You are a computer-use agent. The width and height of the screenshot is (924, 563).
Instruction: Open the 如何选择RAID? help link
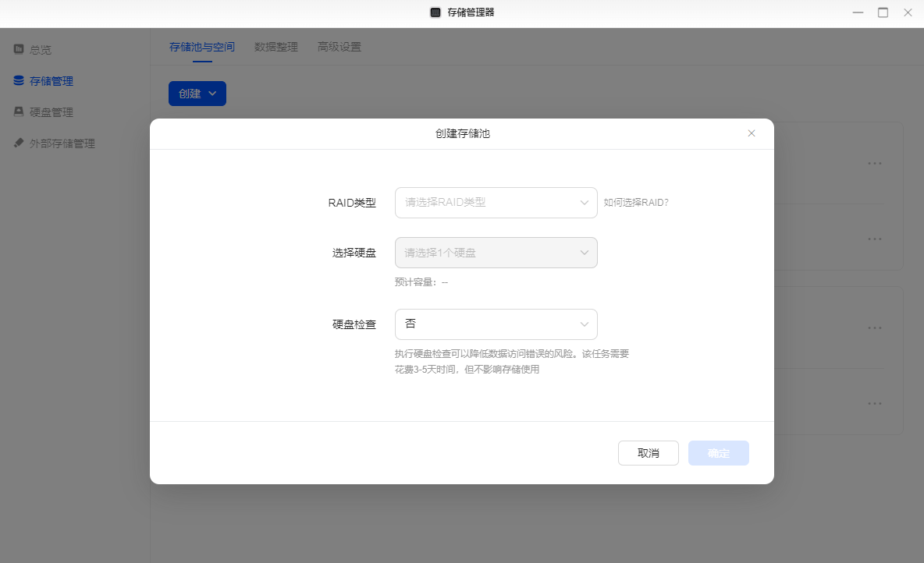tap(636, 203)
